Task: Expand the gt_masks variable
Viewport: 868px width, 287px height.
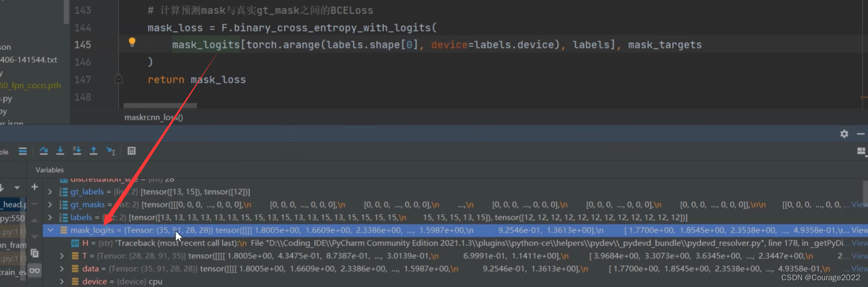Action: pos(50,204)
